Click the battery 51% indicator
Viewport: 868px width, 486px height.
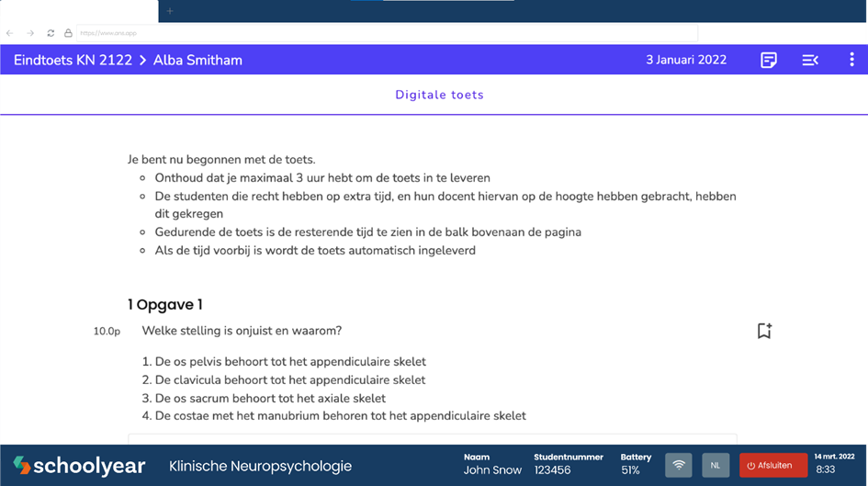click(x=630, y=465)
